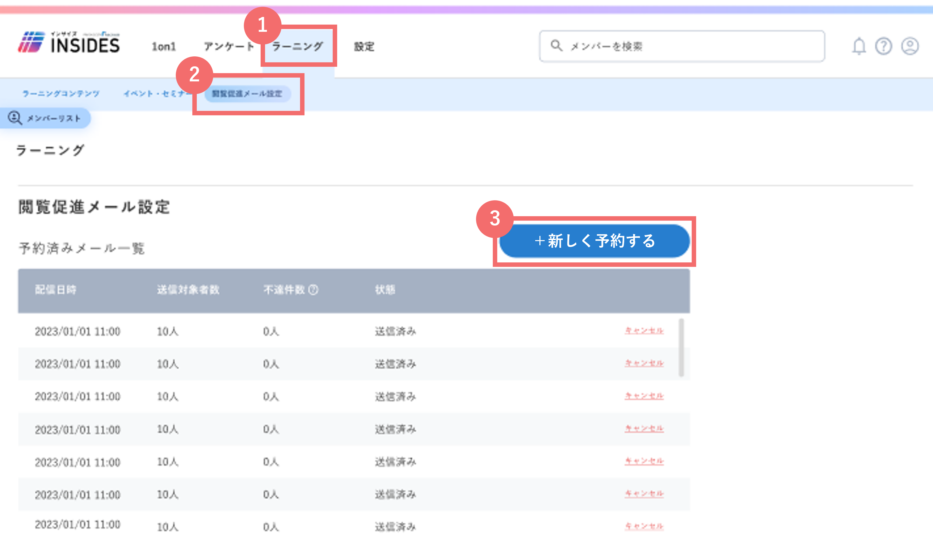933x560 pixels.
Task: Click the 閲覧促進メール設定 page heading
Action: pos(94,207)
